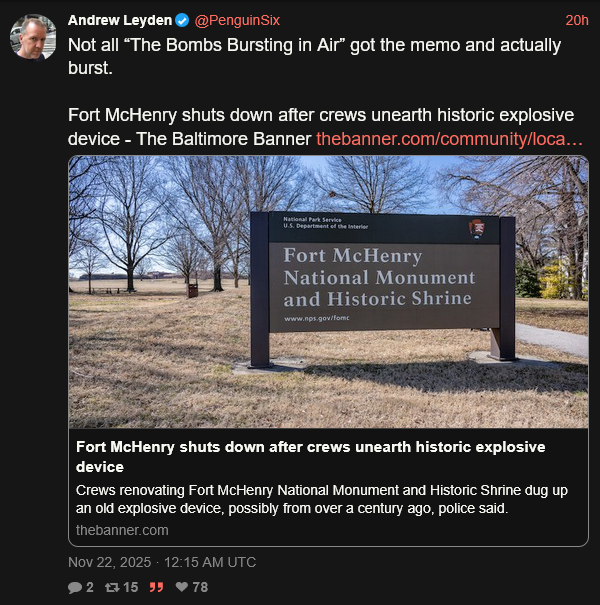Retweet this post via retweet icon
Viewport: 600px width, 605px height.
click(x=111, y=588)
